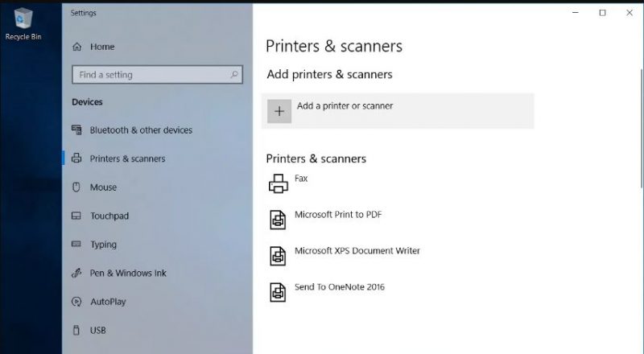Viewport: 644px width, 354px height.
Task: Click the USB sidebar icon
Action: click(76, 330)
